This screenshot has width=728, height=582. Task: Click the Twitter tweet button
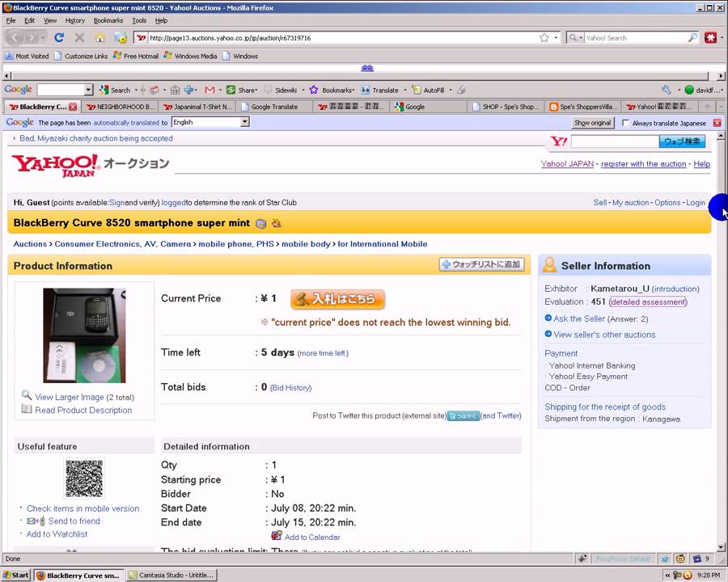463,415
